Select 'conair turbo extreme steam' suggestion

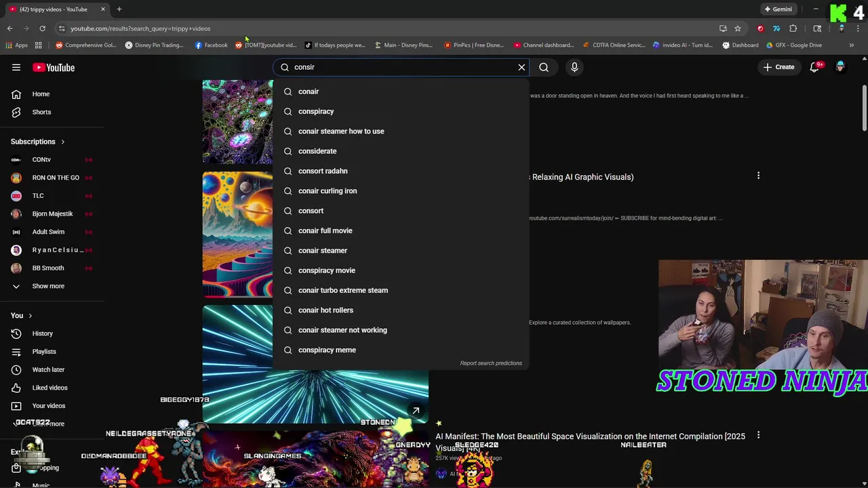point(401,290)
